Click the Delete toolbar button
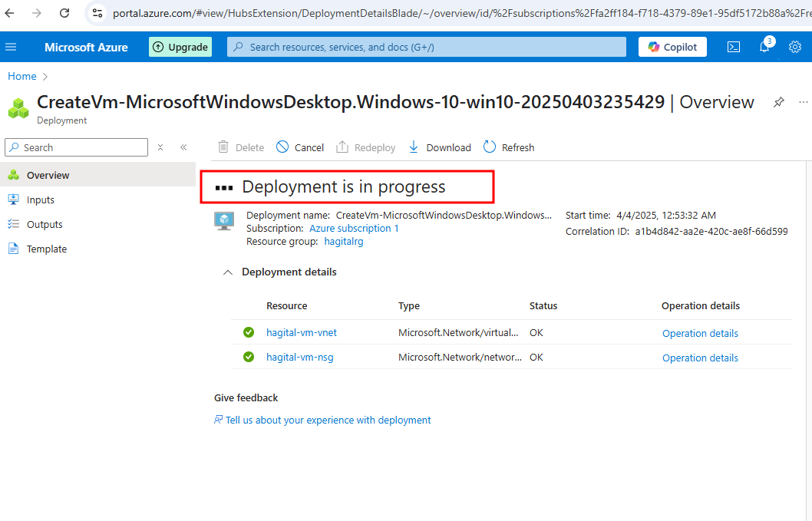Screen dimensions: 812x521 coord(241,147)
